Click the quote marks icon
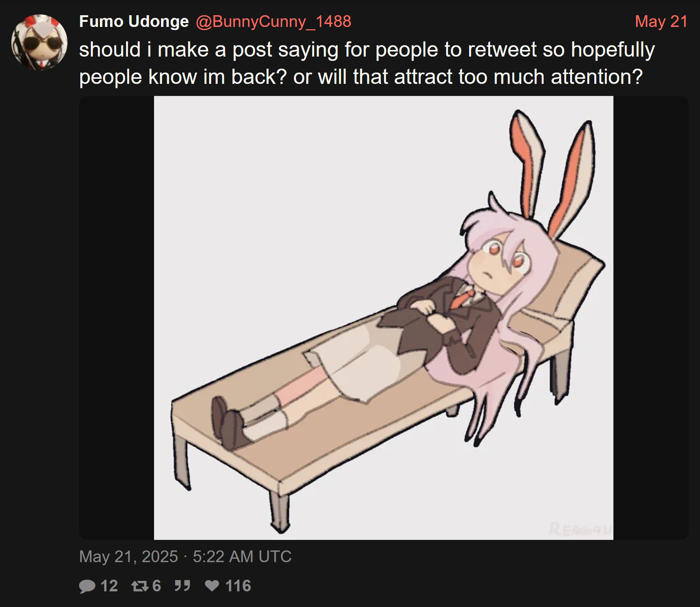This screenshot has width=700, height=607. click(182, 586)
